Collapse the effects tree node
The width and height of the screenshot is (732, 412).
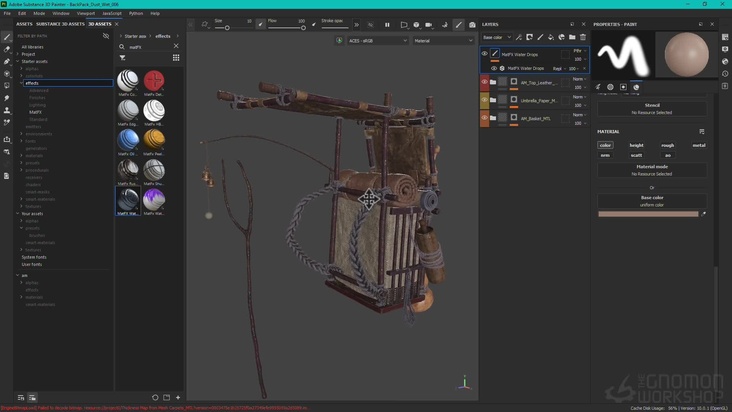21,83
